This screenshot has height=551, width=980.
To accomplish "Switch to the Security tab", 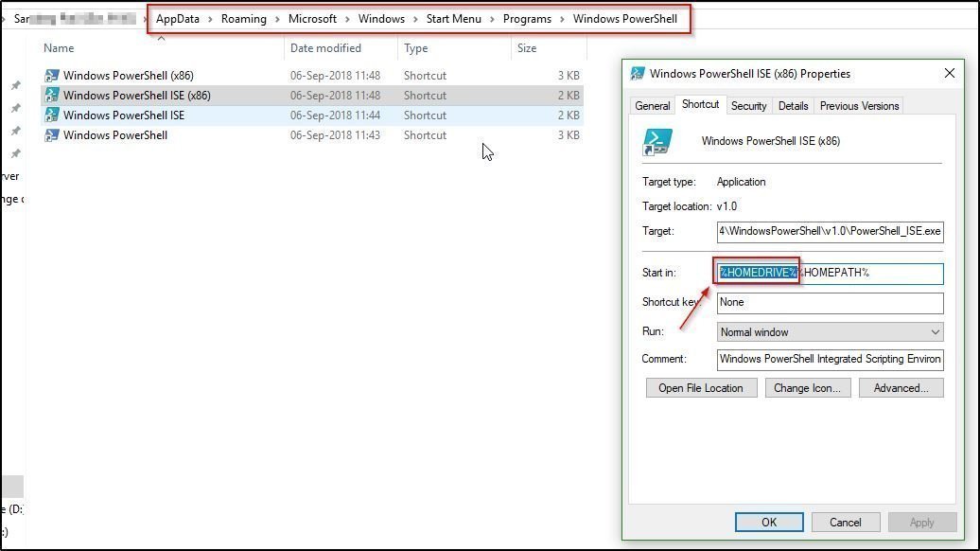I will pyautogui.click(x=749, y=106).
